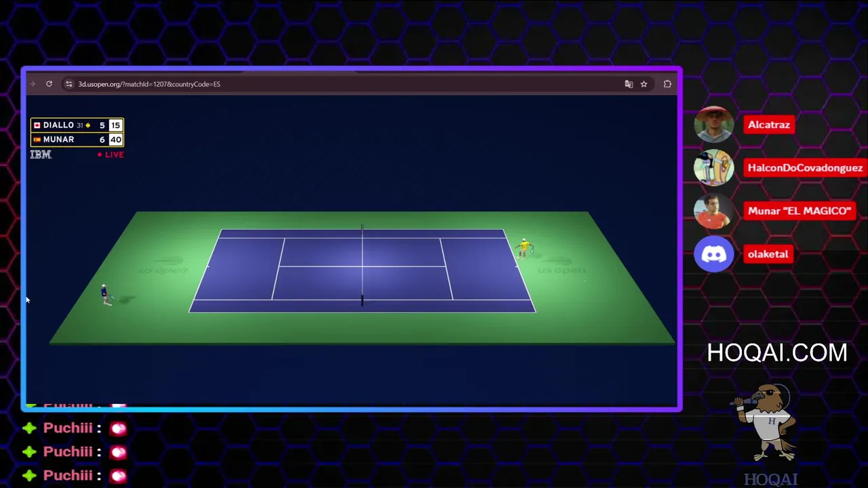
Task: Click Alcatraz's avatar picture
Action: [x=714, y=125]
